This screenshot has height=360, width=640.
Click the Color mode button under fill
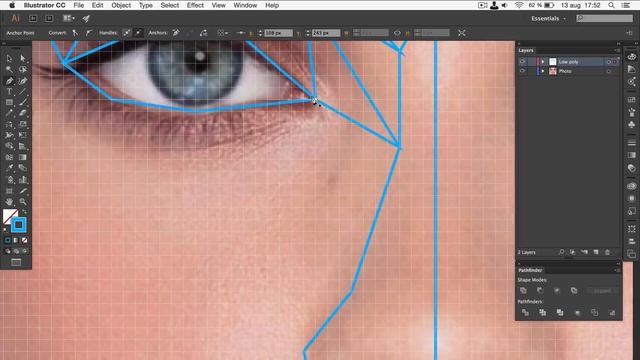(x=7, y=240)
